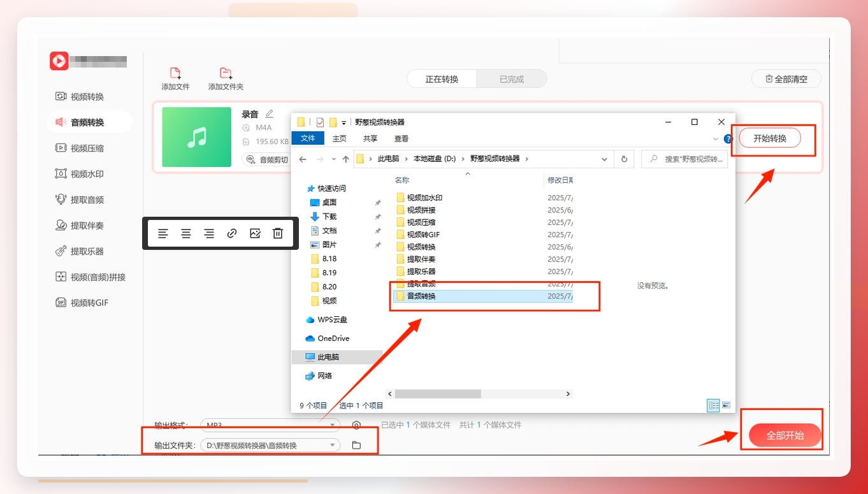Click the align-center icon in the dark toolbar
This screenshot has width=868, height=494.
(x=186, y=233)
